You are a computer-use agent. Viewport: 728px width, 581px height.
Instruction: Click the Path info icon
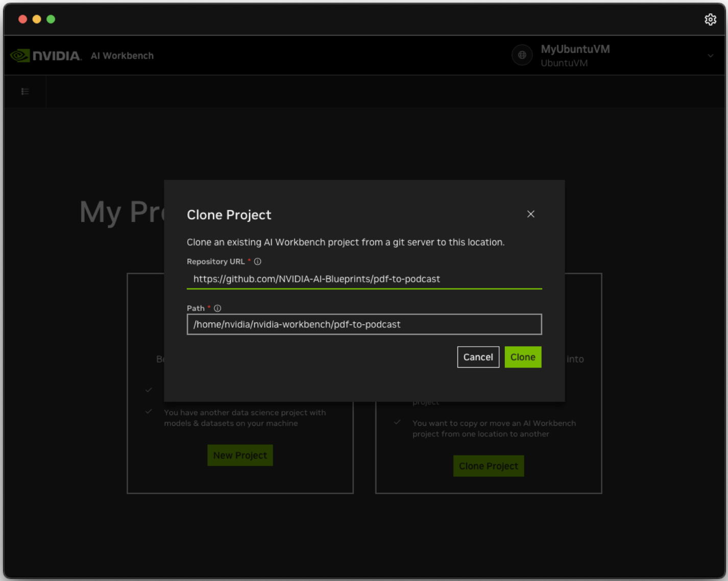pos(217,308)
